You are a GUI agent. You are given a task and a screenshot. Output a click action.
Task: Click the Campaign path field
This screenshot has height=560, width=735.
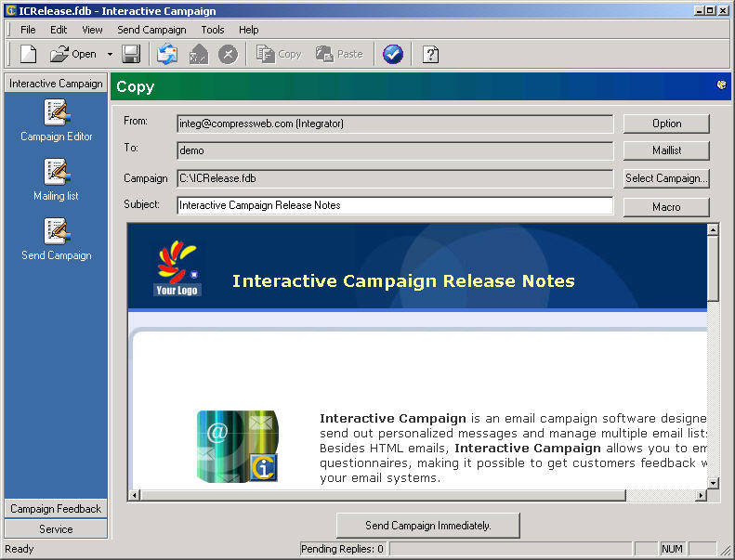point(395,178)
